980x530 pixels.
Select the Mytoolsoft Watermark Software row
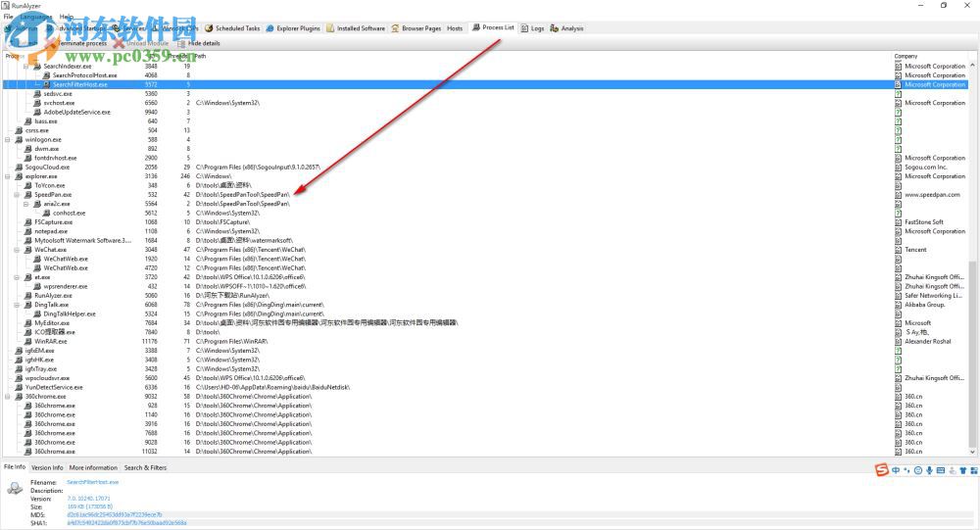pos(486,241)
